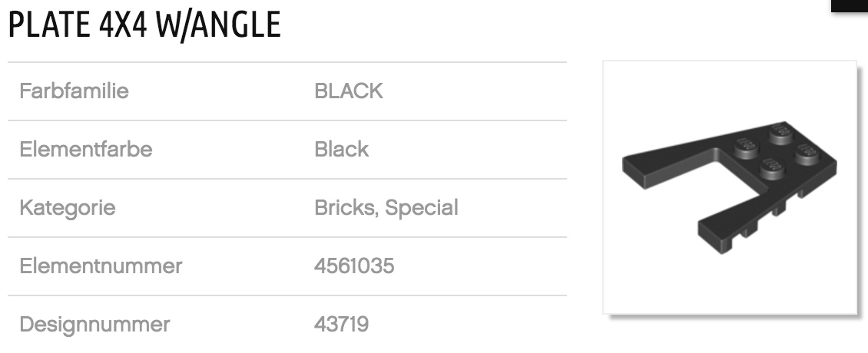Select the Elementnummer label
The image size is (868, 353).
pos(101,266)
